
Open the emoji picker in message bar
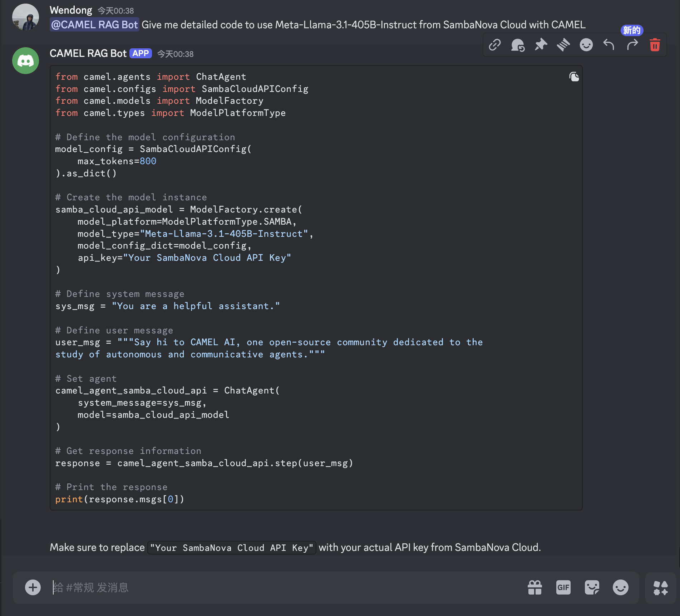pos(621,587)
